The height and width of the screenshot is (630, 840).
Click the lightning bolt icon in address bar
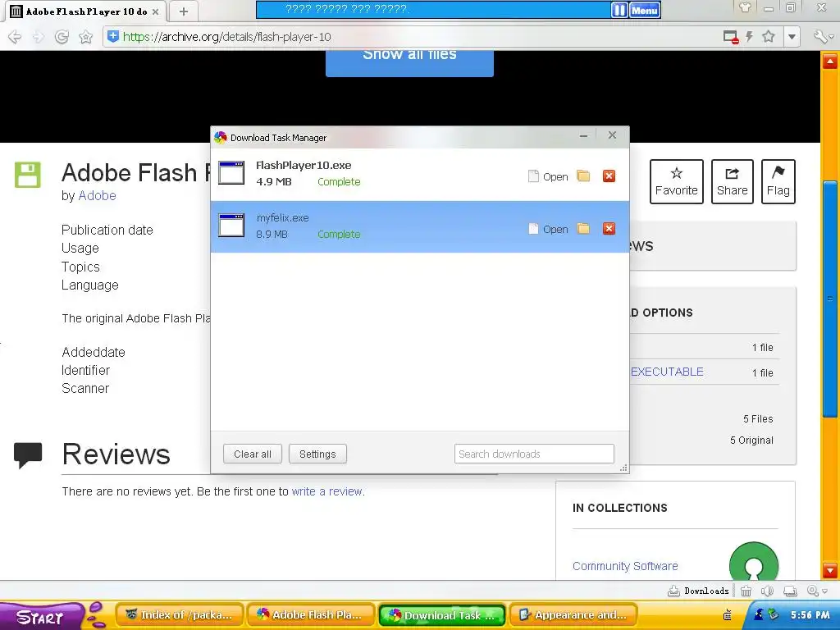pyautogui.click(x=750, y=36)
